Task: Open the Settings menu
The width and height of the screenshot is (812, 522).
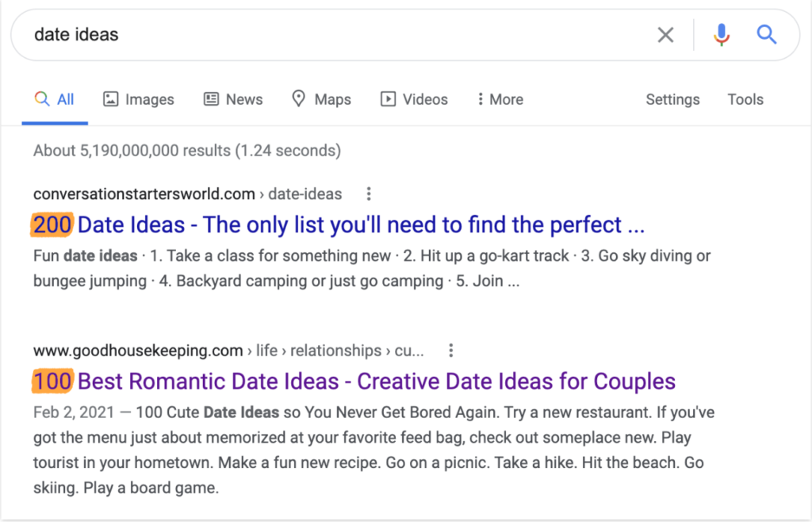Action: click(672, 98)
